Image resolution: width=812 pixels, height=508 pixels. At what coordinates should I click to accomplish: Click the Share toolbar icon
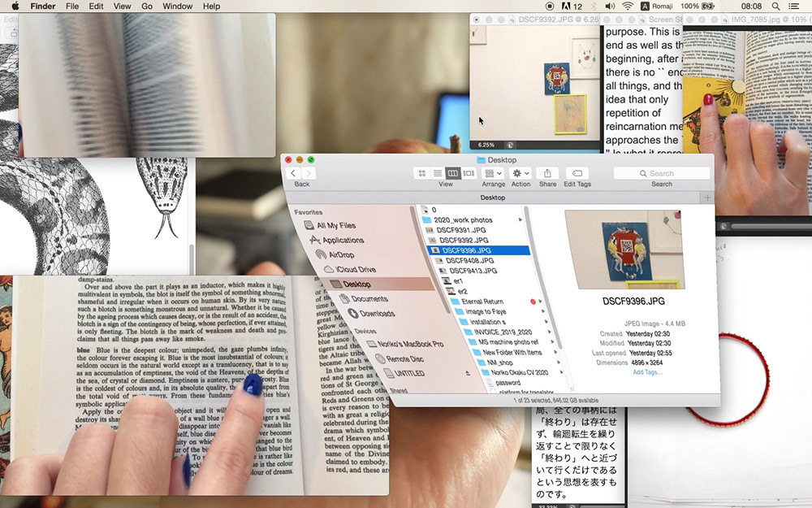547,173
